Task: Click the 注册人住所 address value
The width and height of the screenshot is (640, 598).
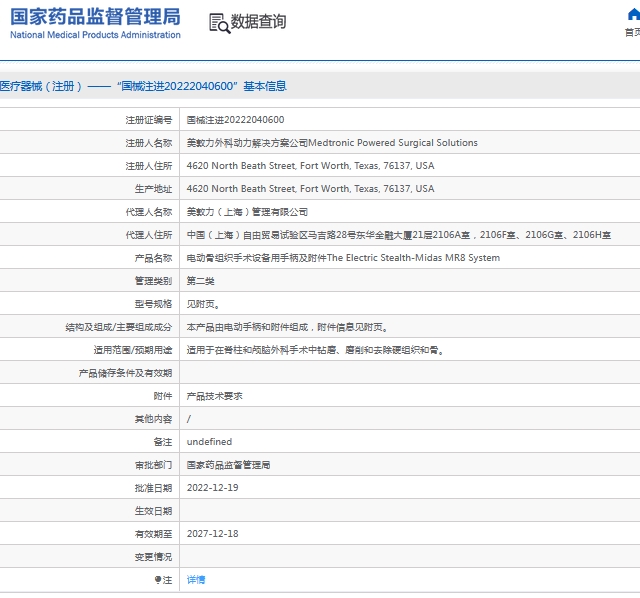Action: 311,166
